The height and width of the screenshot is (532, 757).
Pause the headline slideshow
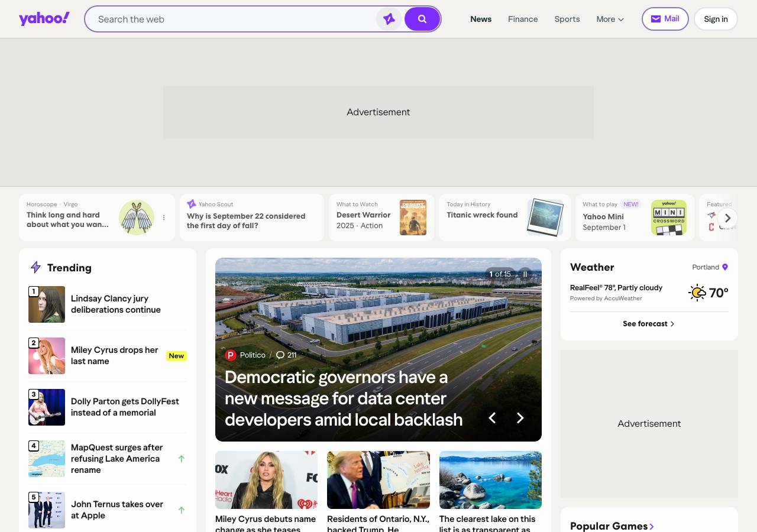tap(525, 274)
